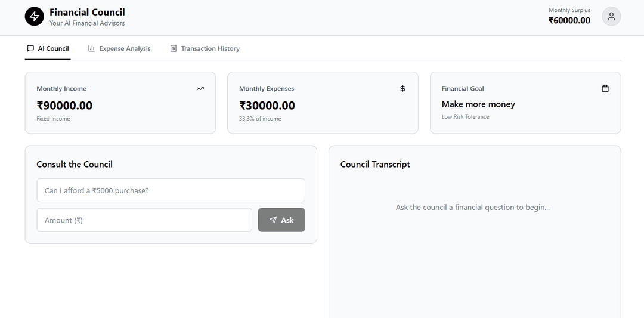The image size is (644, 318).
Task: Focus the purchase question input field
Action: click(x=171, y=190)
